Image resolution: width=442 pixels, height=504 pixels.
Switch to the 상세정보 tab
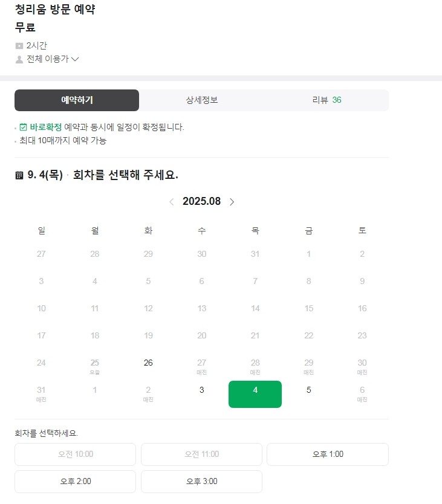[201, 100]
